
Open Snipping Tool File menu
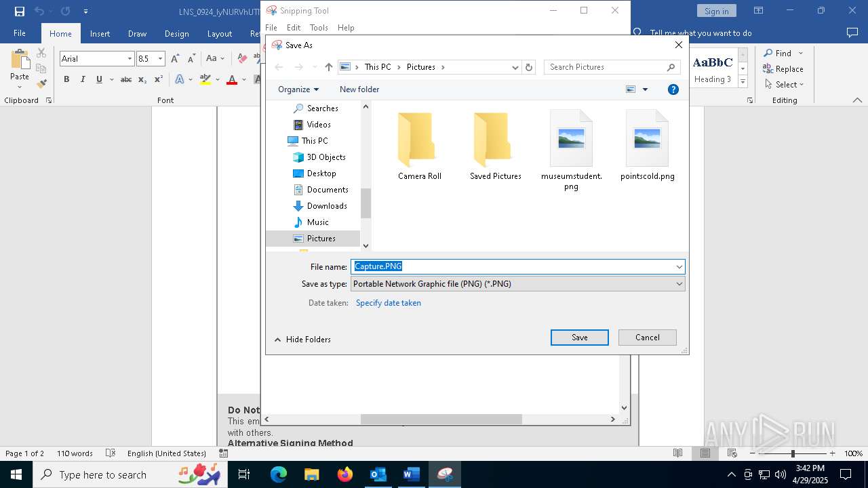271,28
